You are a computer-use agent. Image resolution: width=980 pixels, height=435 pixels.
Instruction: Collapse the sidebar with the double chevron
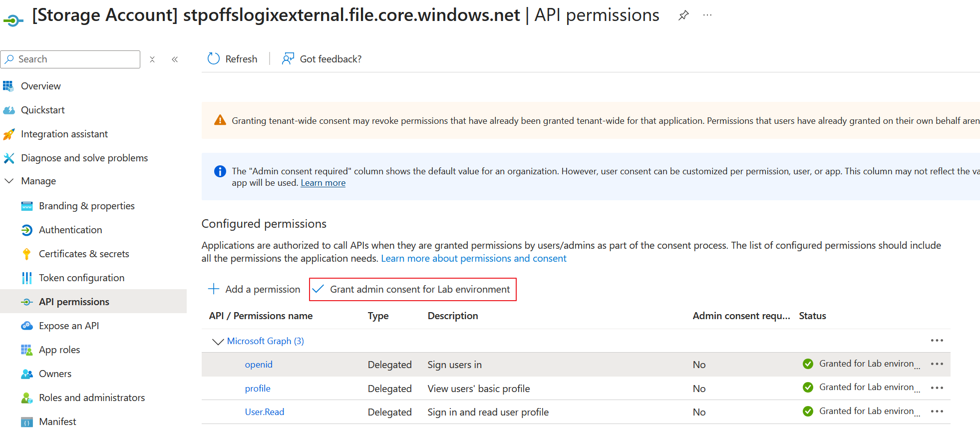click(x=175, y=59)
